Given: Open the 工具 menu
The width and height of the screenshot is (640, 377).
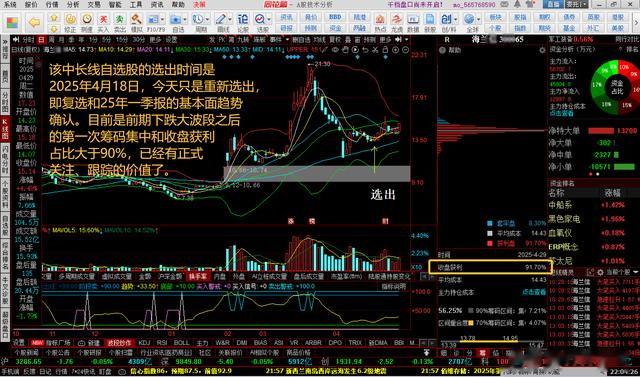Looking at the screenshot, I should pos(136,4).
